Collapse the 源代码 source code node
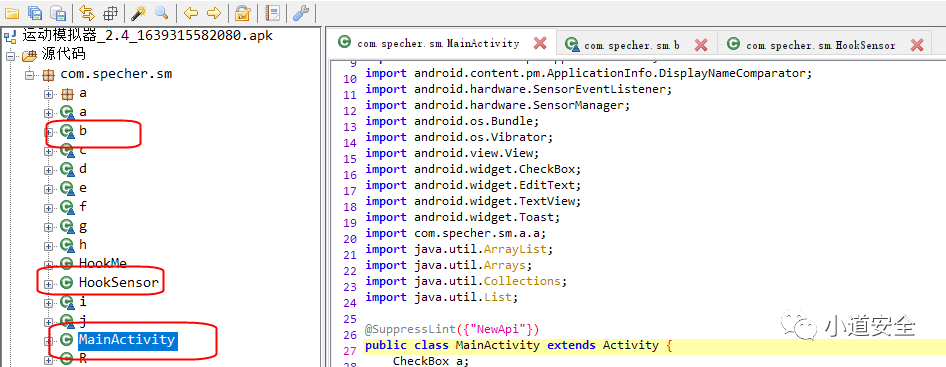 (x=10, y=56)
